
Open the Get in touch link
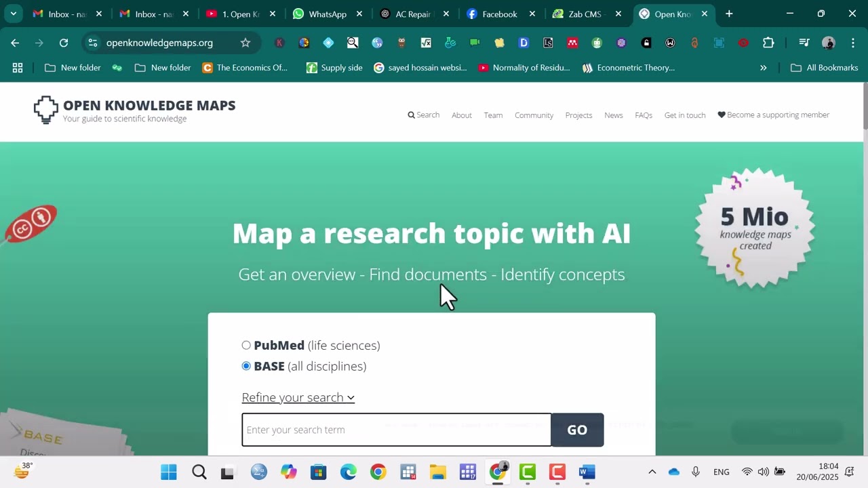tap(685, 115)
